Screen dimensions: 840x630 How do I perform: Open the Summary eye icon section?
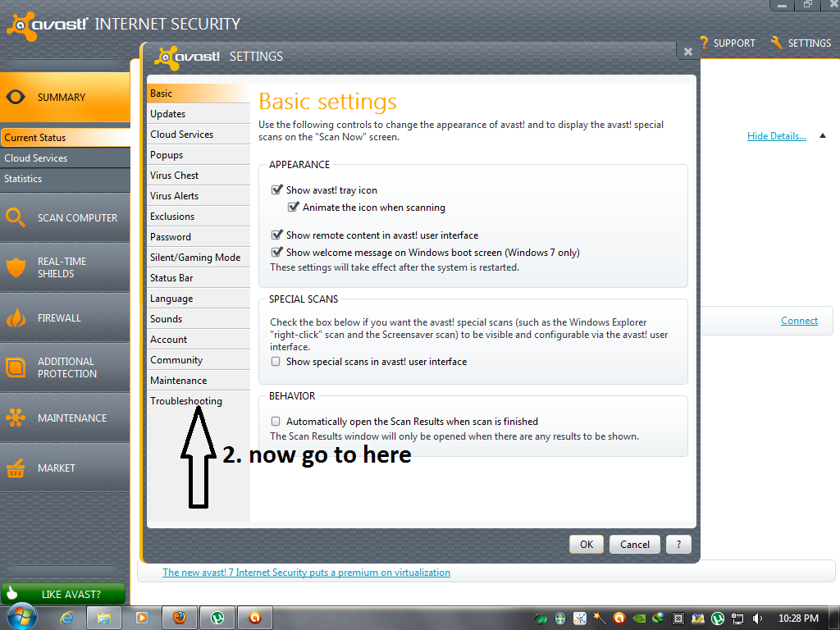click(x=16, y=97)
